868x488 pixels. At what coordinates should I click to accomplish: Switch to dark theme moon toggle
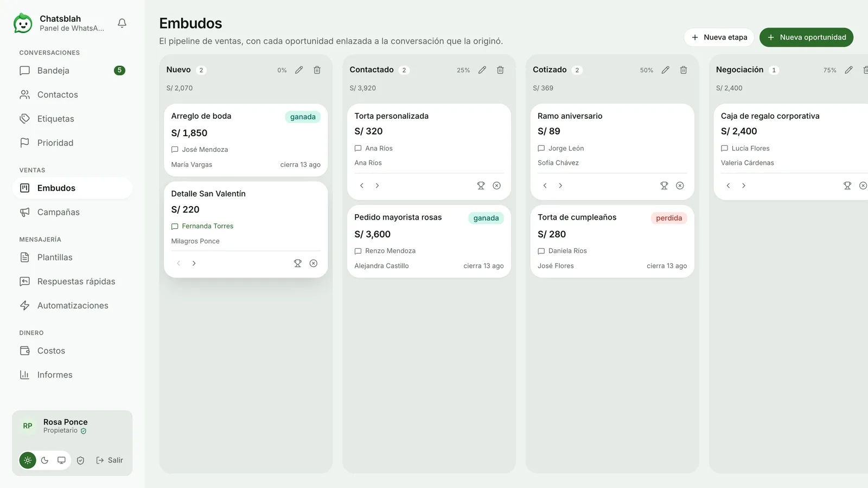click(44, 460)
